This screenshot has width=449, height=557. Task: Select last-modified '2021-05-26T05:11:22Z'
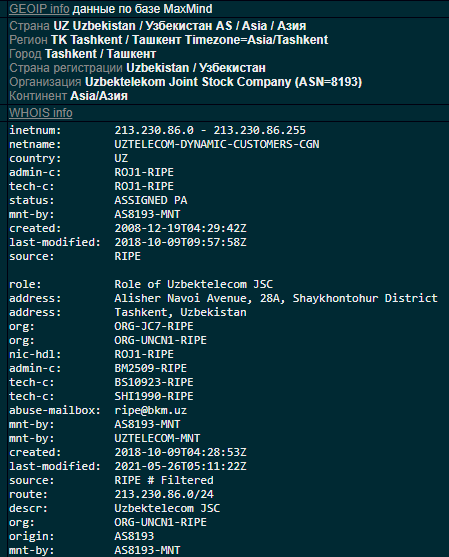point(180,466)
